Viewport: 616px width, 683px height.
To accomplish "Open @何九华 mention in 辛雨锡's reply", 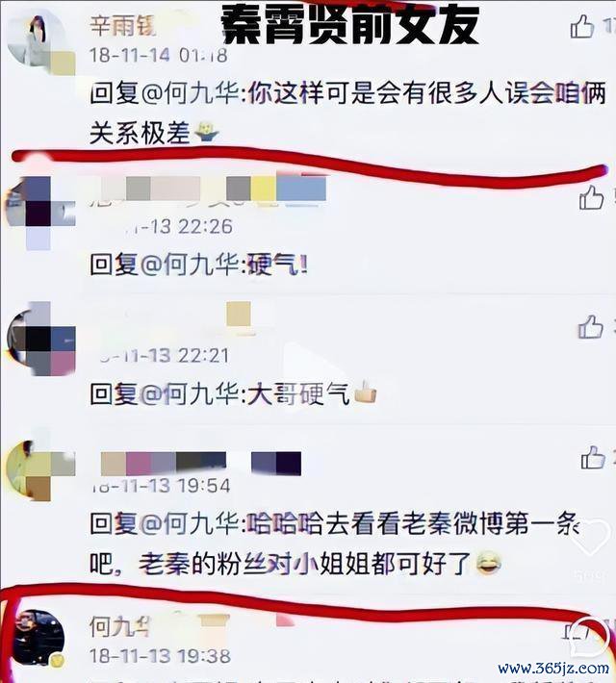I will click(x=191, y=92).
